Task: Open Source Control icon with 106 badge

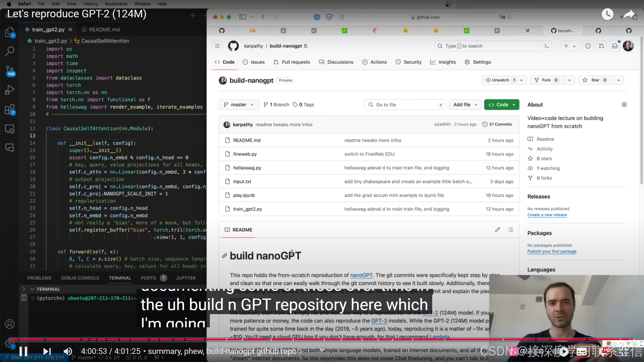Action: (10, 71)
